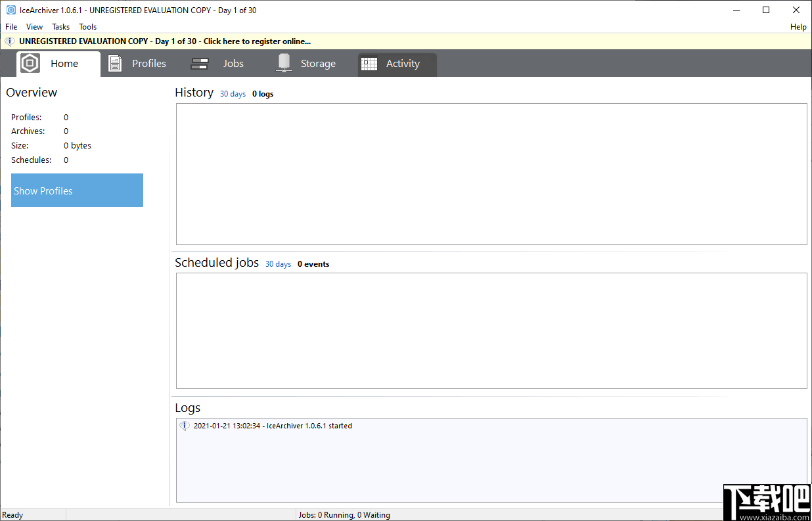The image size is (812, 521).
Task: Switch to the Home tab
Action: point(58,64)
